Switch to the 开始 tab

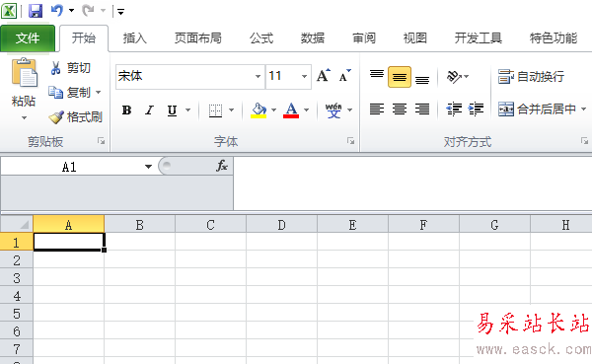pos(84,38)
